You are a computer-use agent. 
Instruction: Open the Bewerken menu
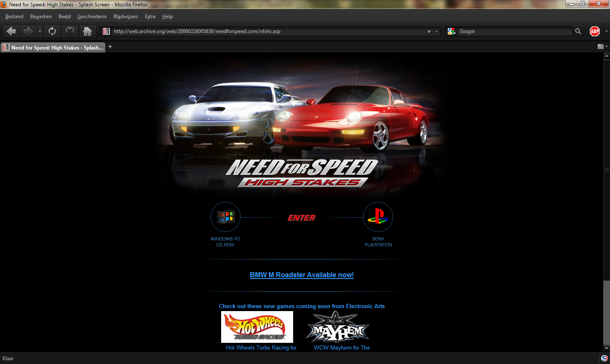tap(41, 17)
